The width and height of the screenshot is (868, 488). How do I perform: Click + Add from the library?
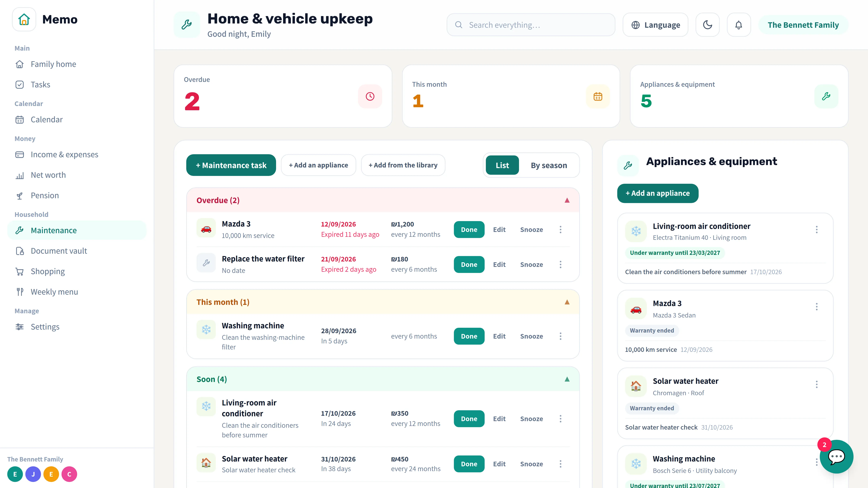point(403,165)
